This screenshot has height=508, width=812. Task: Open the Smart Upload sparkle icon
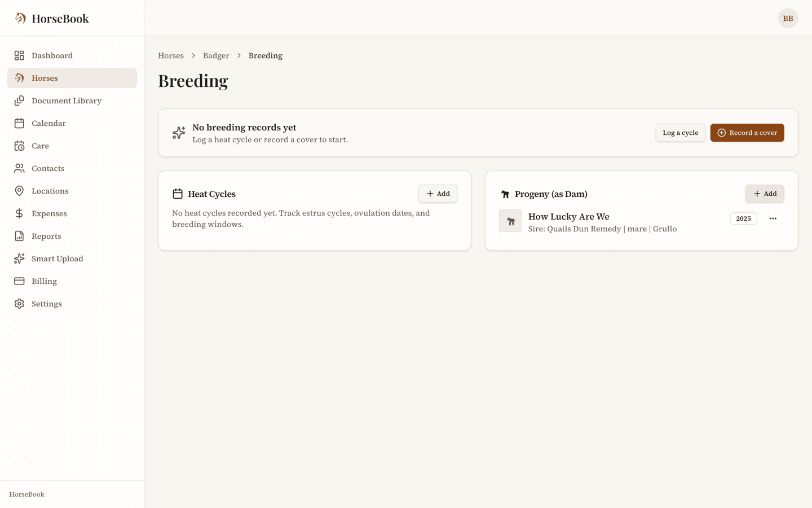(x=19, y=259)
